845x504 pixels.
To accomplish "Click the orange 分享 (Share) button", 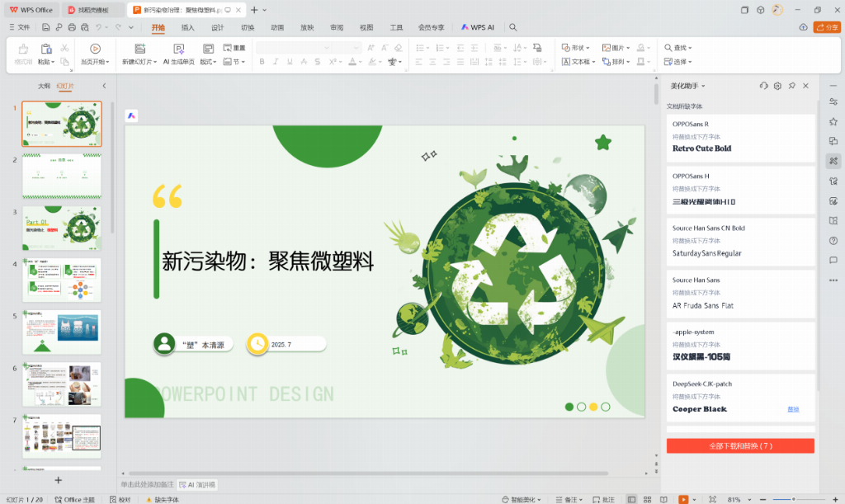I will tap(827, 27).
